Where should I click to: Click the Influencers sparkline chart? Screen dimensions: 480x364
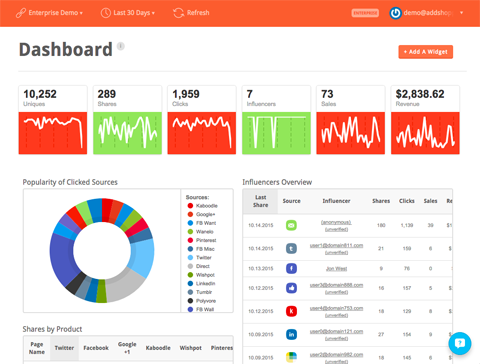point(276,133)
